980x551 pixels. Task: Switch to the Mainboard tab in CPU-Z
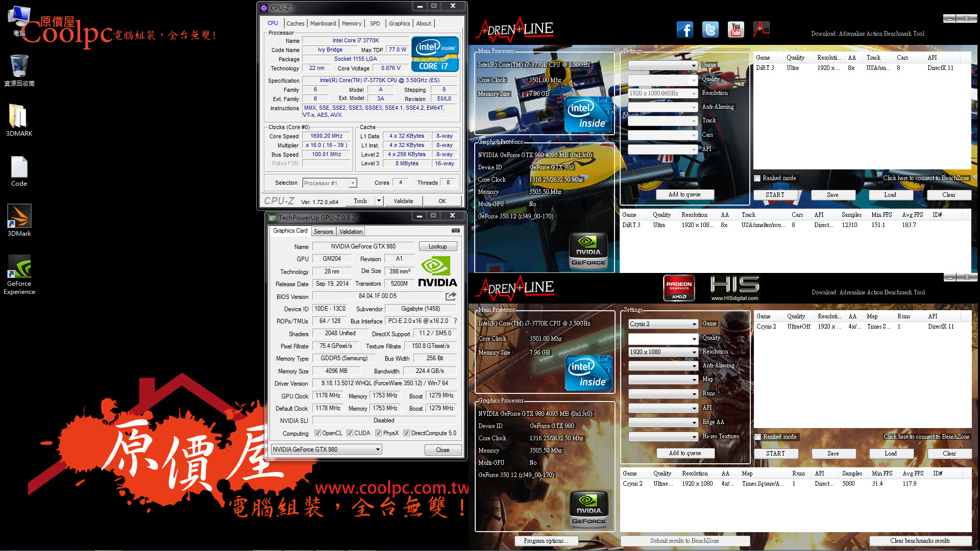coord(323,23)
